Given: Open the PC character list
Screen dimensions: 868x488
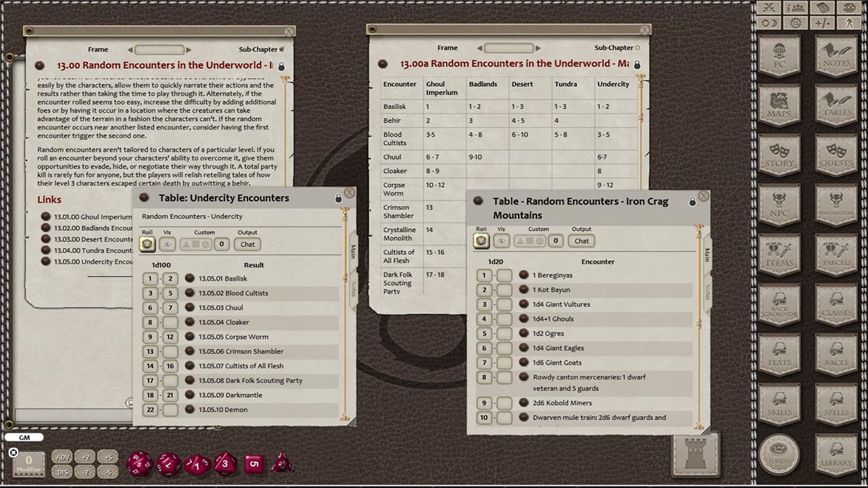Looking at the screenshot, I should click(x=779, y=56).
